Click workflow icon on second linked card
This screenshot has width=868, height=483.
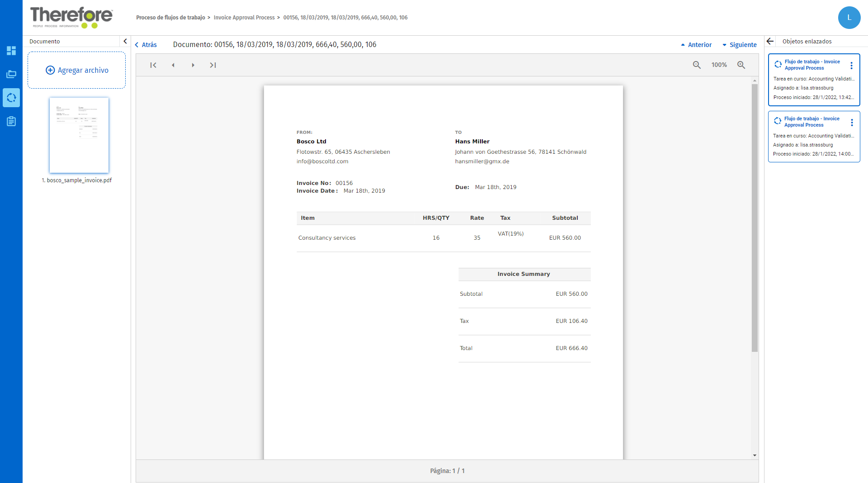(778, 121)
